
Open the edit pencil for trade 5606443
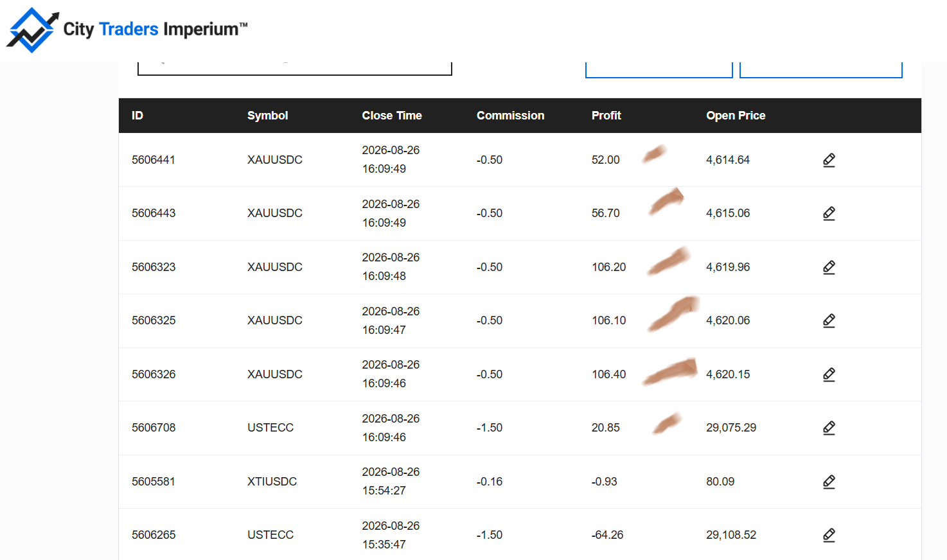click(x=829, y=213)
